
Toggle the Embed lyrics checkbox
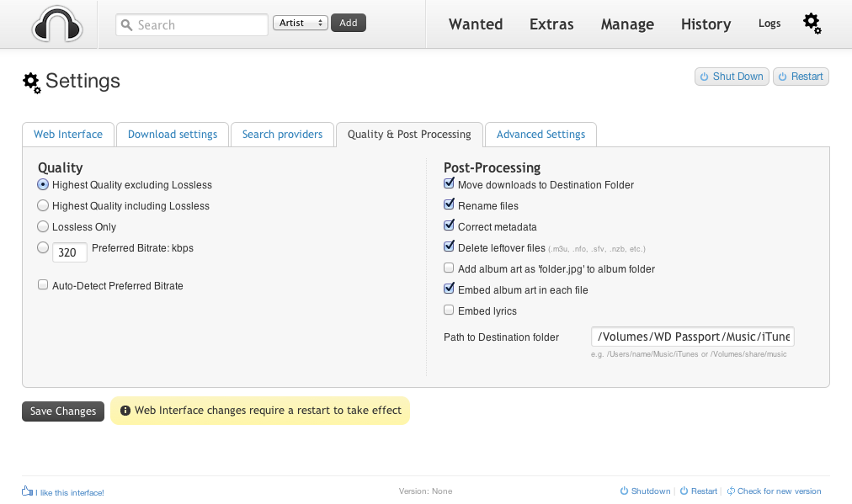(x=449, y=311)
